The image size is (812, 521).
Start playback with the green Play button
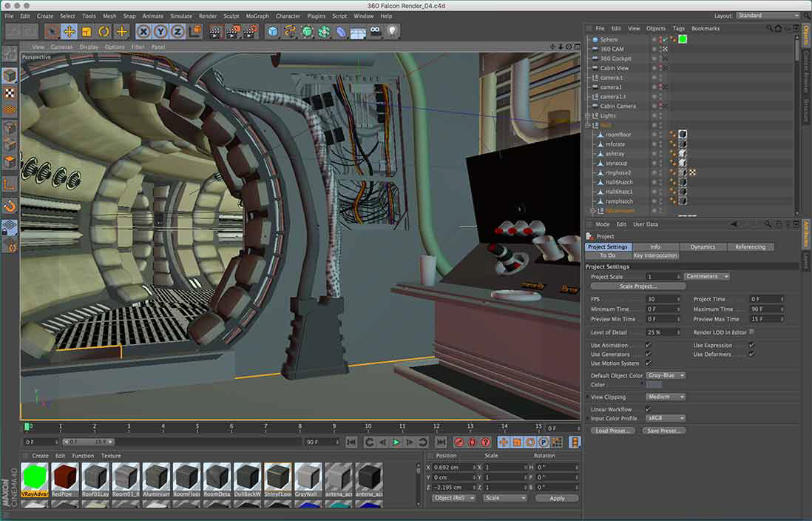pos(396,443)
